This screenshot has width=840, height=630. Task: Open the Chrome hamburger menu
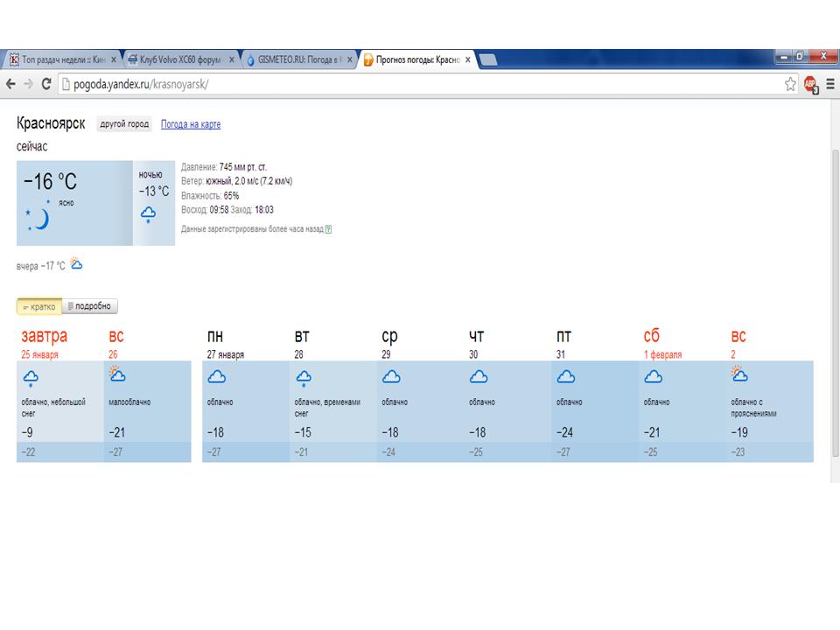point(830,84)
